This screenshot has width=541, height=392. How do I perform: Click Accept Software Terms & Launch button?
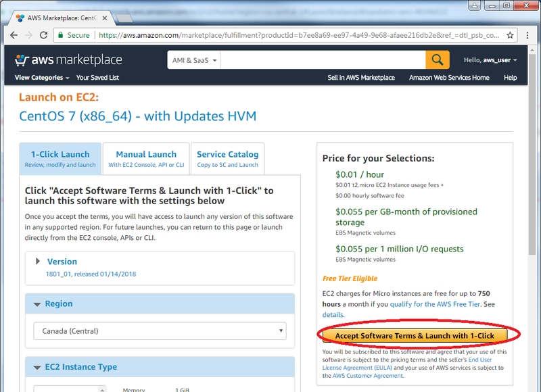click(415, 336)
